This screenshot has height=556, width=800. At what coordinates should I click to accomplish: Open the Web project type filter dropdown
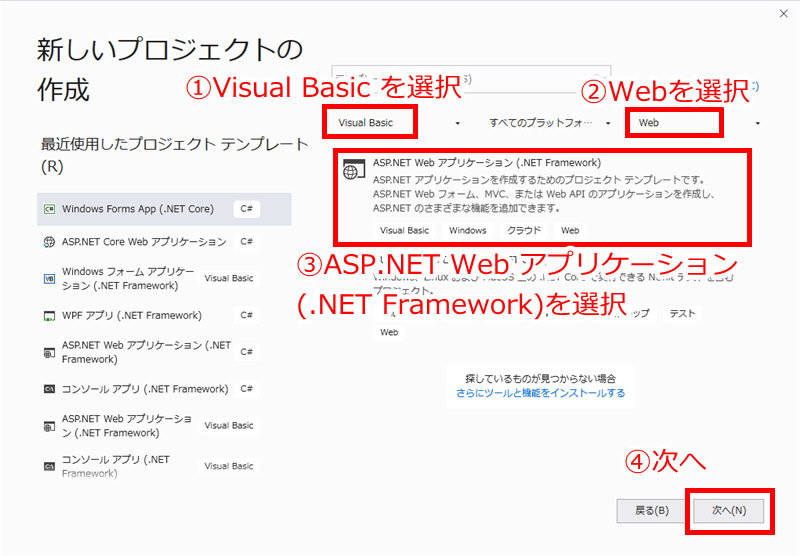pos(697,123)
